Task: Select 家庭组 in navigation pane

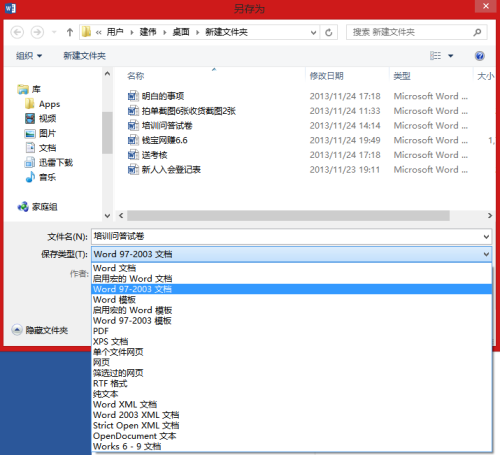Action: (37, 207)
